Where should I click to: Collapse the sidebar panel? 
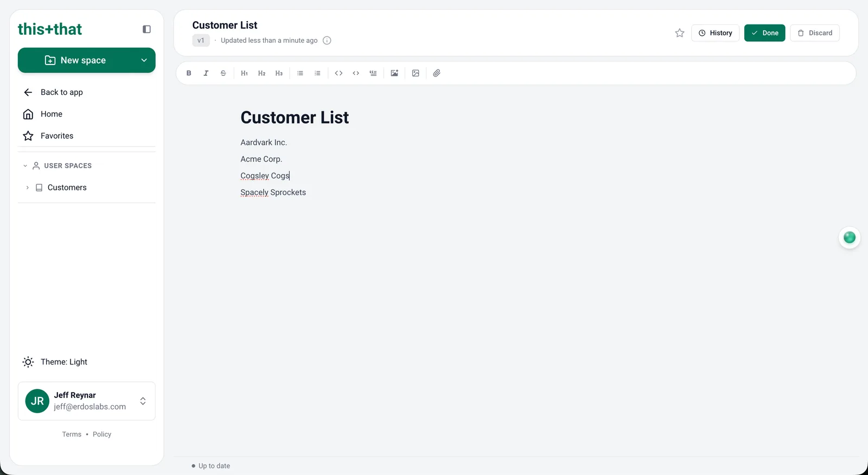click(x=146, y=29)
